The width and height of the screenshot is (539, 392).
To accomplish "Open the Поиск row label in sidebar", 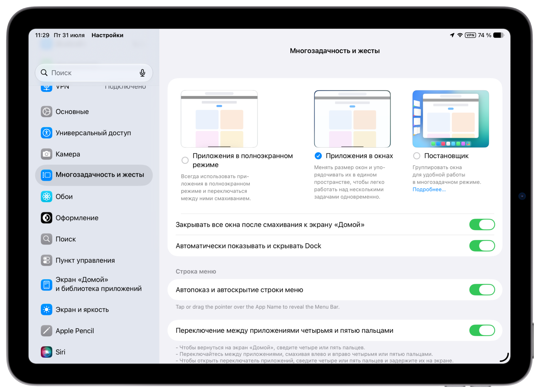I will 66,239.
